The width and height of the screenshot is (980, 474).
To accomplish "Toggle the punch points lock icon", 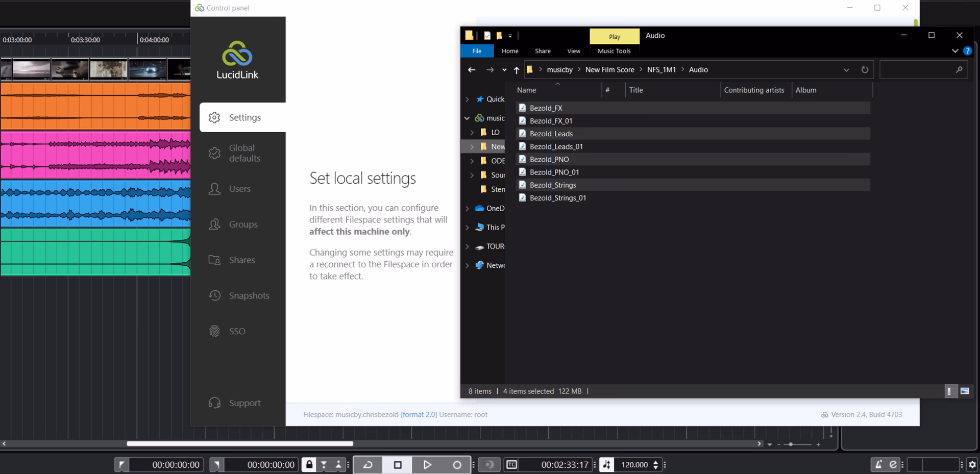I will (x=309, y=464).
